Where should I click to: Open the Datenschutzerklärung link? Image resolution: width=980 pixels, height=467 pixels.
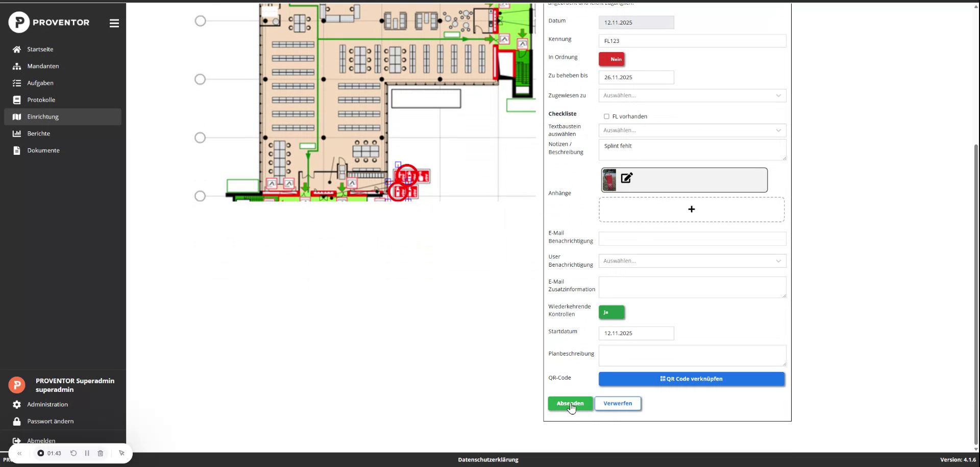coord(488,459)
